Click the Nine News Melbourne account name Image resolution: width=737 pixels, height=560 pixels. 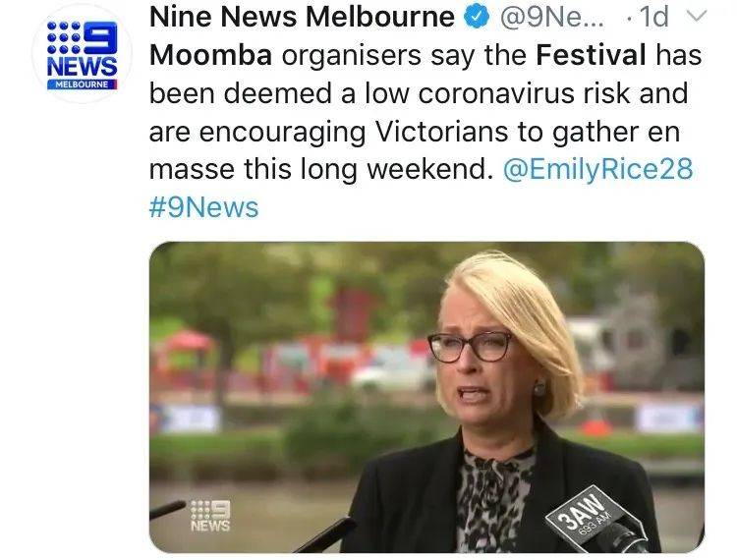(302, 18)
